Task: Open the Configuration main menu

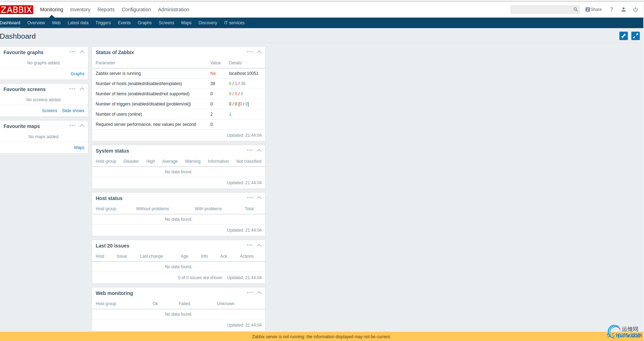Action: (x=136, y=9)
